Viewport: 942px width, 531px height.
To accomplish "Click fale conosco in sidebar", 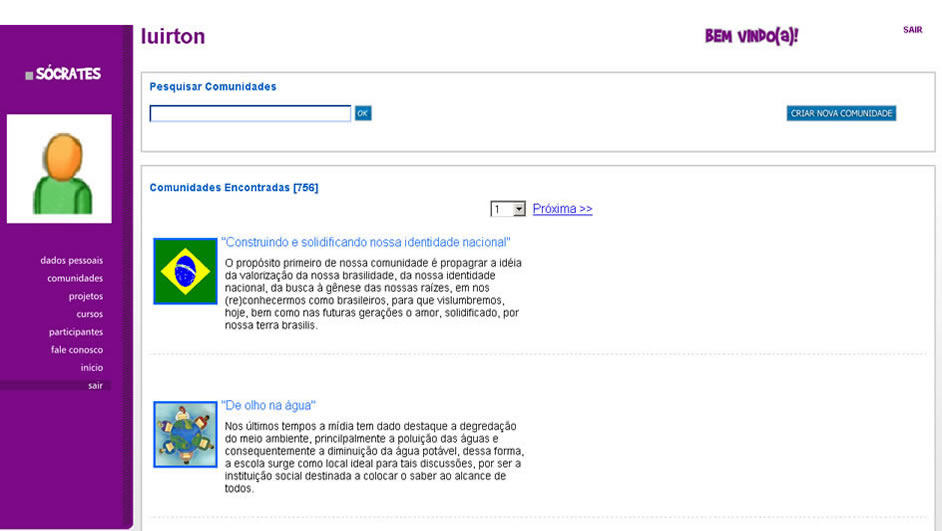I will [77, 350].
